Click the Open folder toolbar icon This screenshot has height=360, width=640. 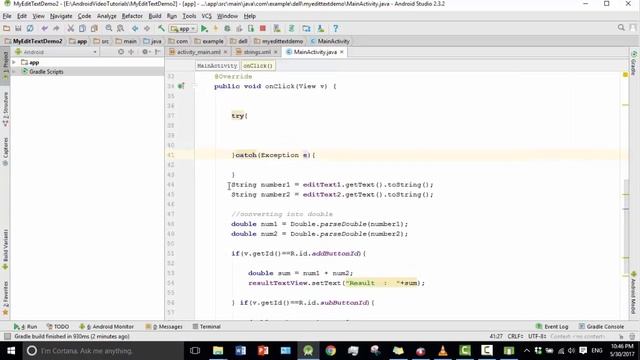pos(7,28)
